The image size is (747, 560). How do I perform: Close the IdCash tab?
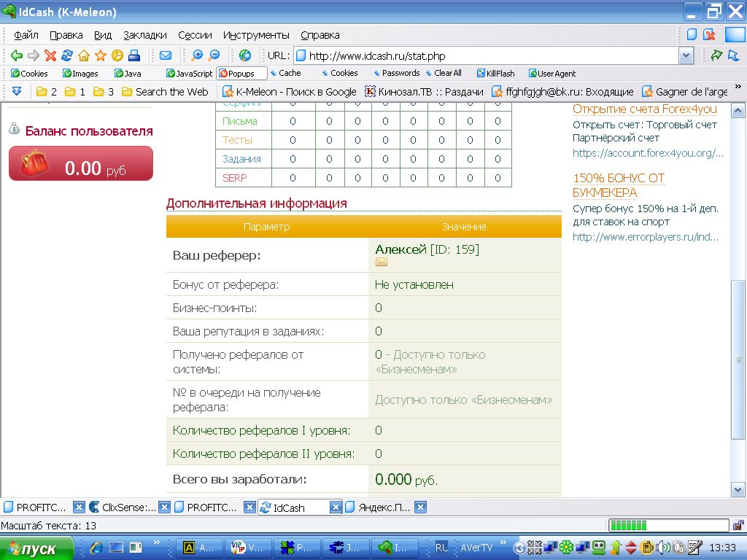336,507
